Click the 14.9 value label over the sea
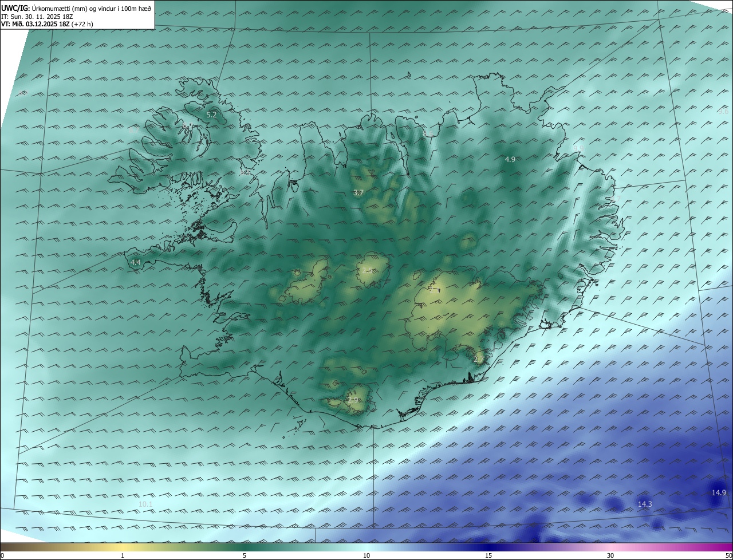Viewport: 733px width, 560px height. (x=719, y=492)
